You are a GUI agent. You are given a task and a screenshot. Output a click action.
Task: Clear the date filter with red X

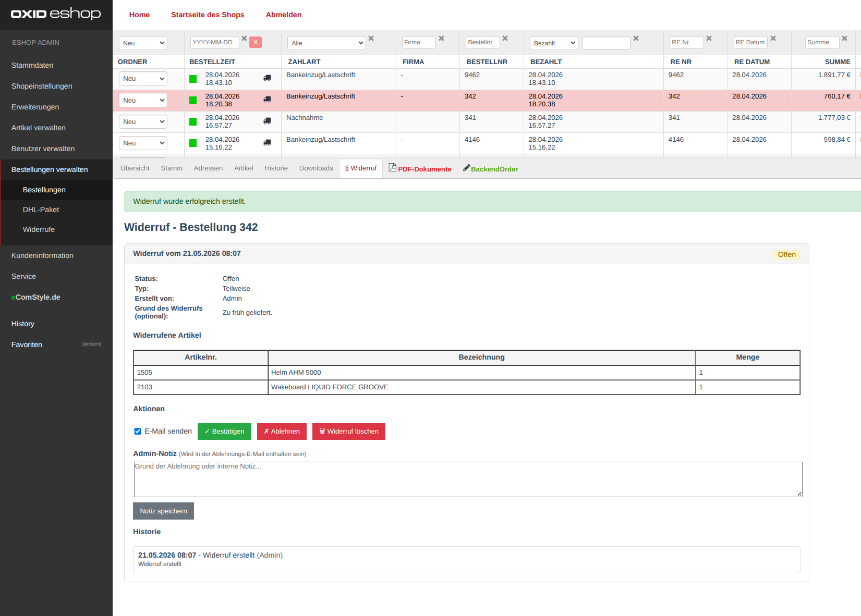coord(256,42)
